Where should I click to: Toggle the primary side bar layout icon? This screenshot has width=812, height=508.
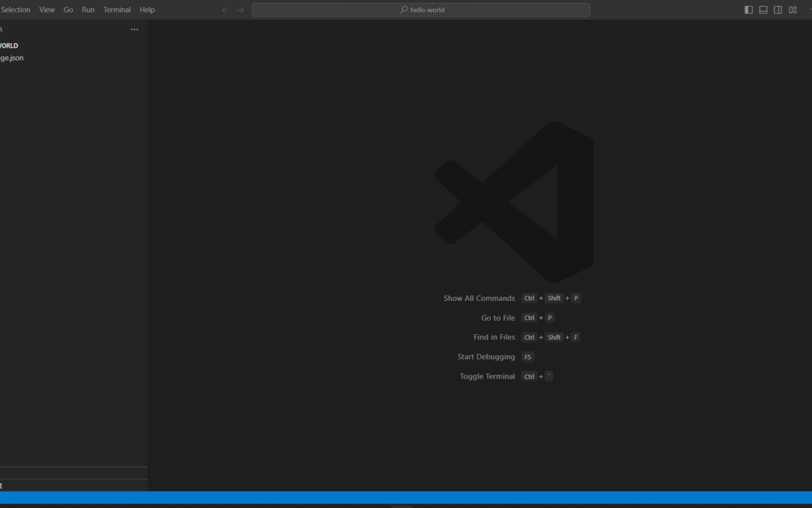[748, 10]
